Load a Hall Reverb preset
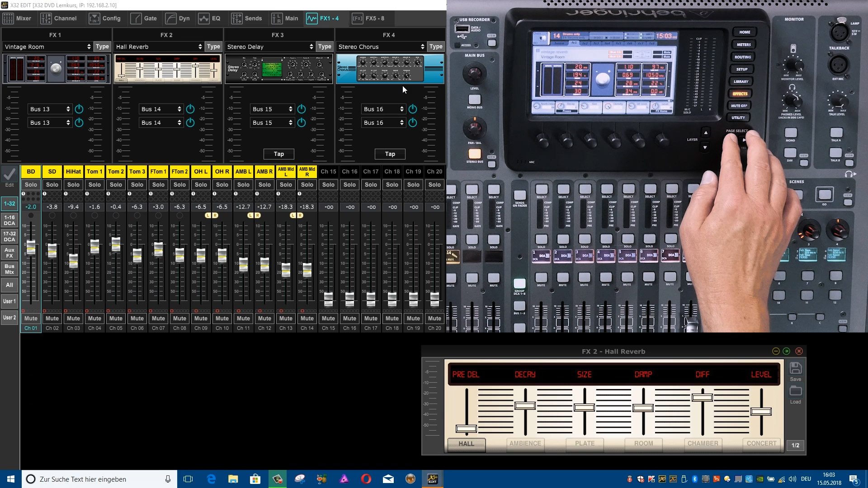 [x=796, y=395]
